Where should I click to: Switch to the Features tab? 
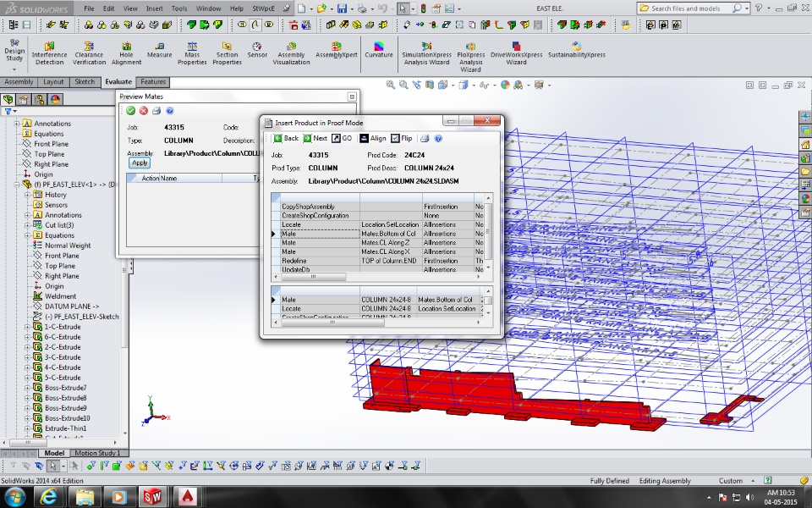[x=153, y=82]
